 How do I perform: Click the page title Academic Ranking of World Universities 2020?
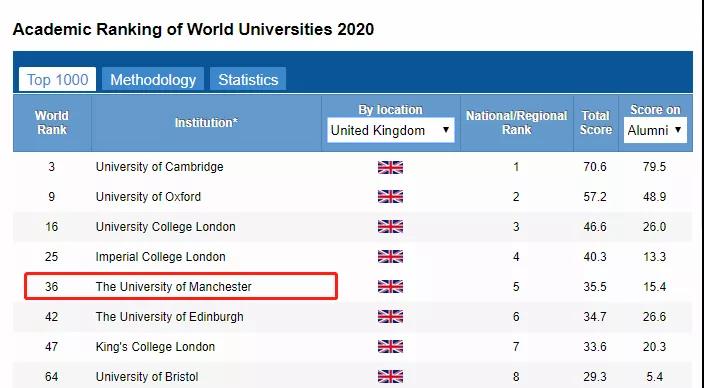pyautogui.click(x=193, y=29)
